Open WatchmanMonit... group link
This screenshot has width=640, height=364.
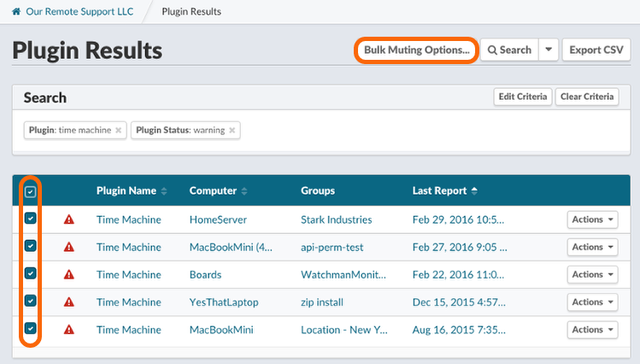pos(343,274)
